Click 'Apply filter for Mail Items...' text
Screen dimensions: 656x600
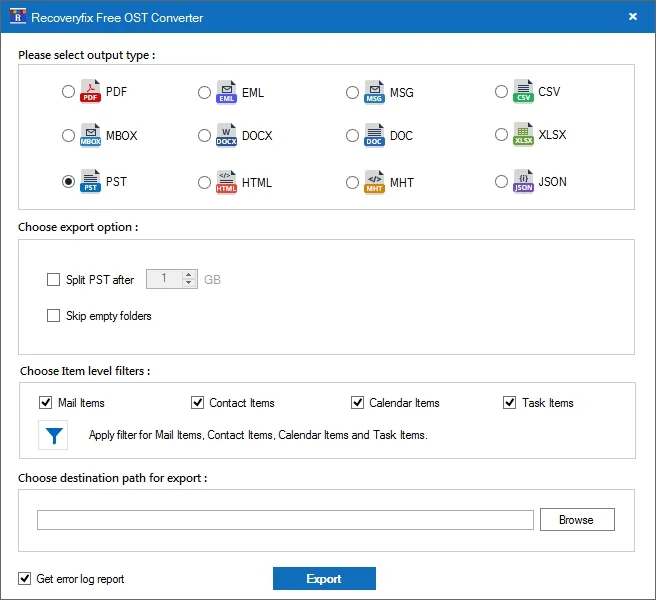coord(258,435)
